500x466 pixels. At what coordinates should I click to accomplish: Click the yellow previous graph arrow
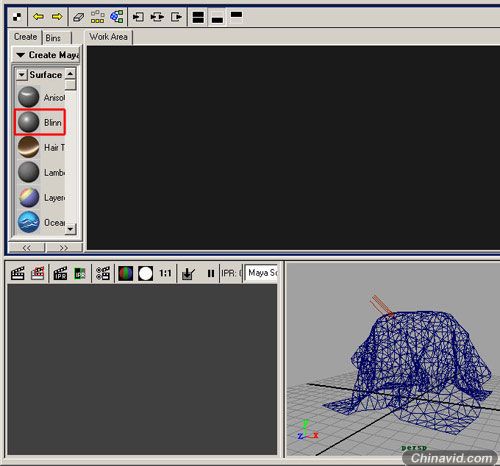(x=38, y=16)
